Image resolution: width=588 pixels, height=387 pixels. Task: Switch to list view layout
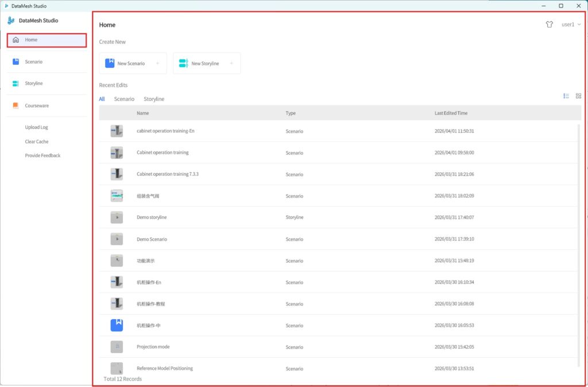coord(566,96)
